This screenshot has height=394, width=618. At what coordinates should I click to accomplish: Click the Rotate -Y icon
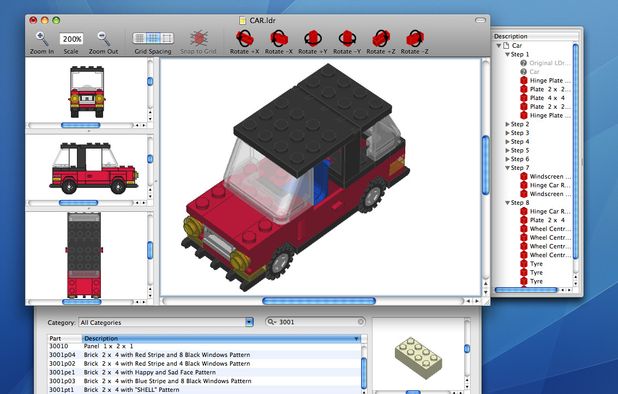click(x=347, y=39)
